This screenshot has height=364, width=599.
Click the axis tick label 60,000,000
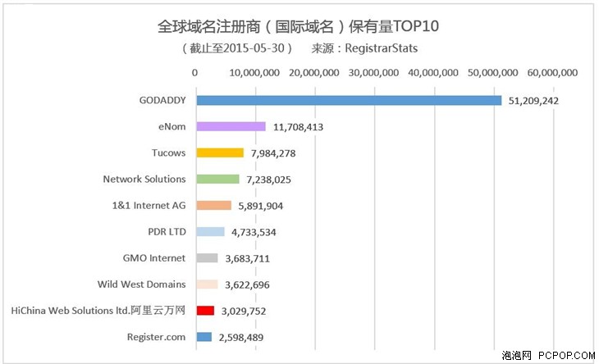tap(552, 72)
